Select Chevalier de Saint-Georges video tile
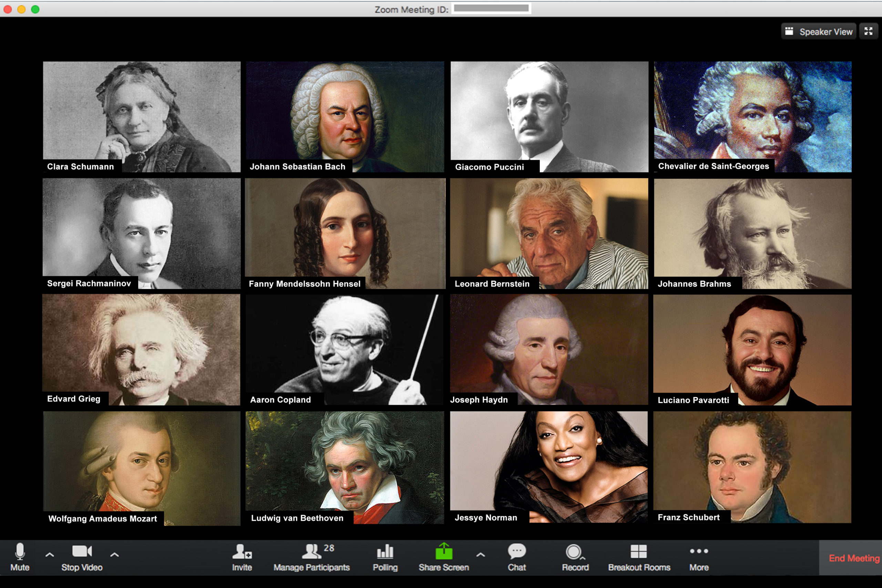The width and height of the screenshot is (882, 588). (x=752, y=117)
